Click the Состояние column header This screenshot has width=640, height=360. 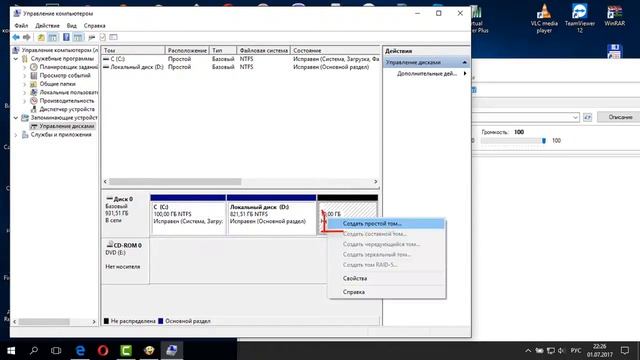335,50
